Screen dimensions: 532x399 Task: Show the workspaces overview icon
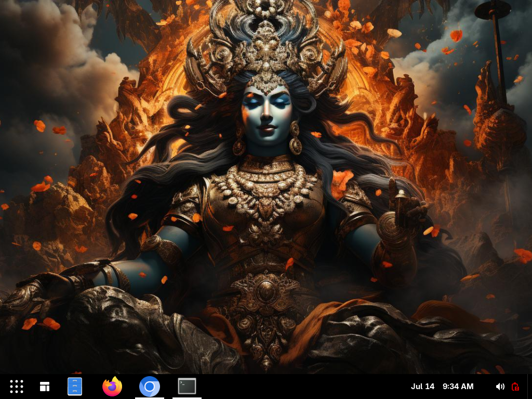(45, 387)
